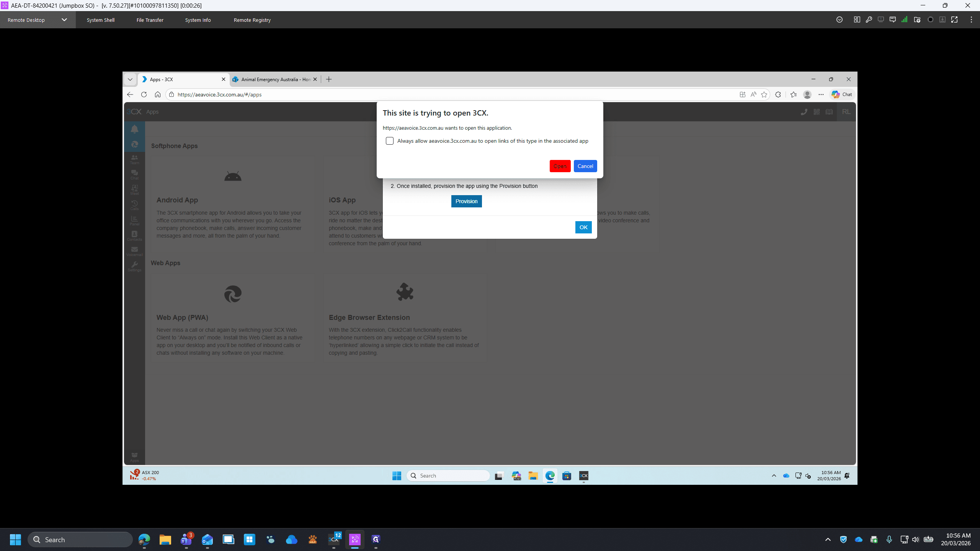Click the folder upload icon
This screenshot has width=980, height=551.
click(917, 20)
